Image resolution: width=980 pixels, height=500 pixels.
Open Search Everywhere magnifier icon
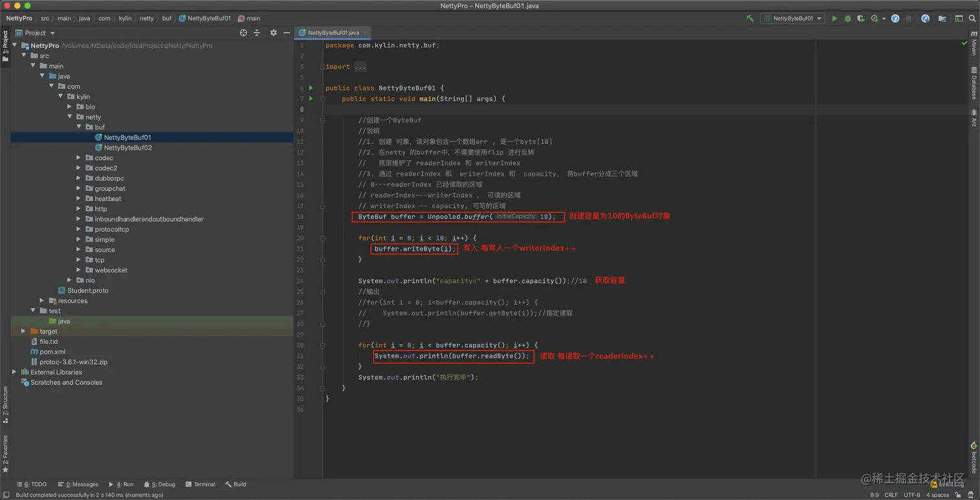(972, 19)
